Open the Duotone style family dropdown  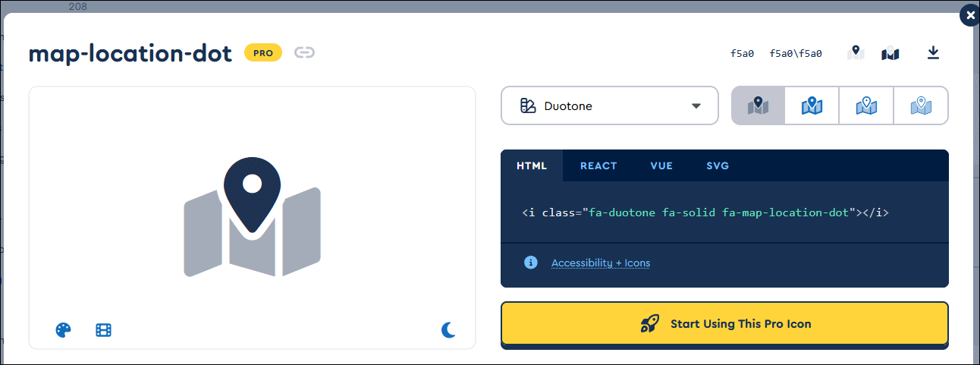(x=609, y=105)
